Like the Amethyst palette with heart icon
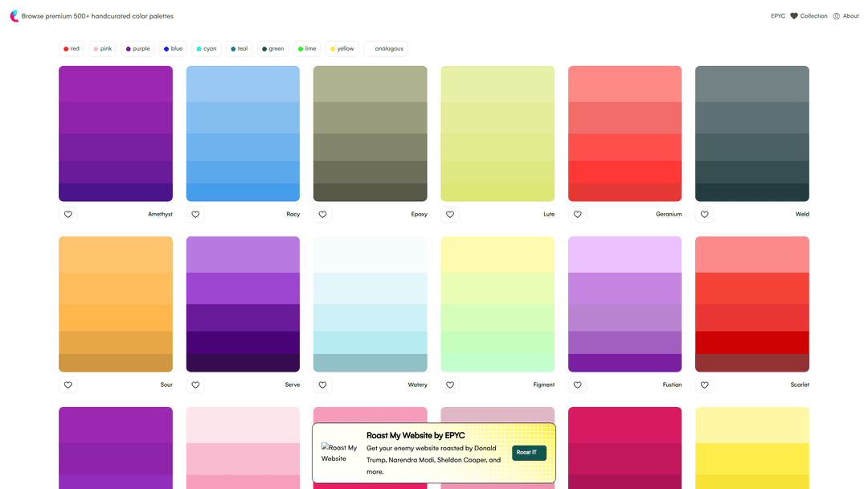868x489 pixels. point(68,215)
